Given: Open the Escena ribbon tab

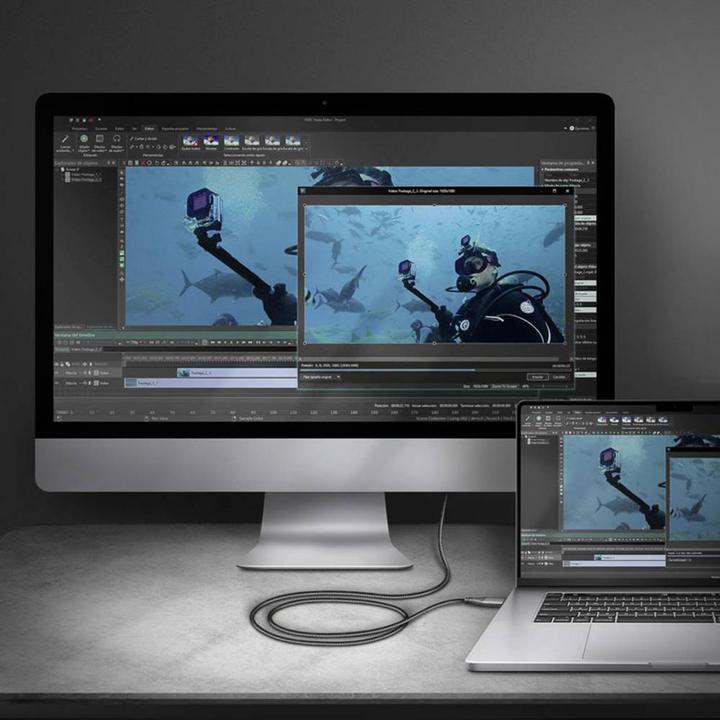Looking at the screenshot, I should pyautogui.click(x=101, y=128).
